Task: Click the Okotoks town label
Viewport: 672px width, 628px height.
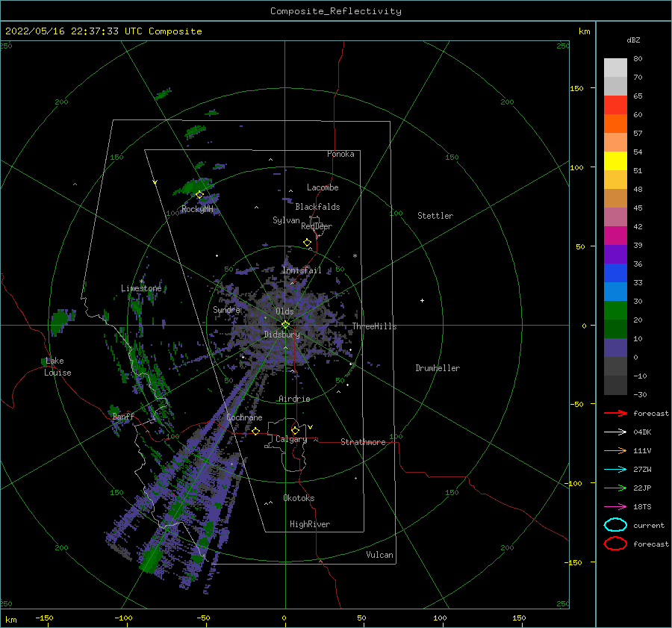Action: pos(299,498)
